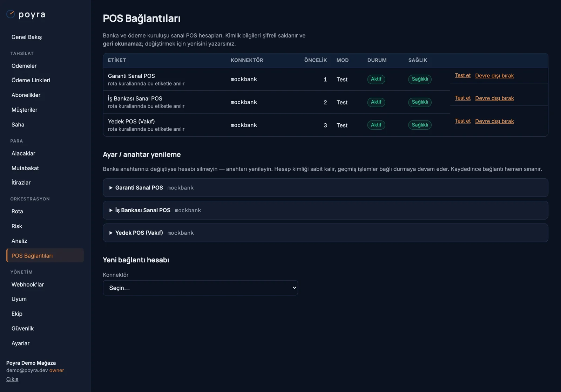This screenshot has width=561, height=392.
Task: Click priority value 3 in Yedek POS row
Action: tap(325, 125)
